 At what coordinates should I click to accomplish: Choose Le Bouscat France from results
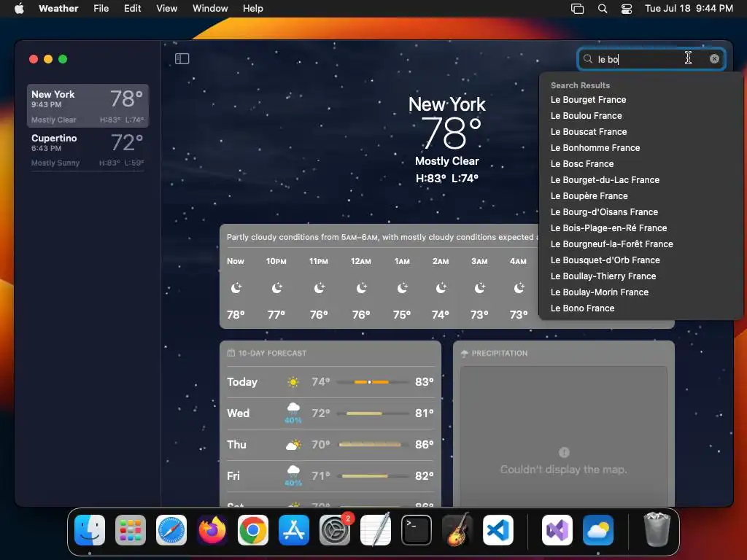(x=589, y=132)
